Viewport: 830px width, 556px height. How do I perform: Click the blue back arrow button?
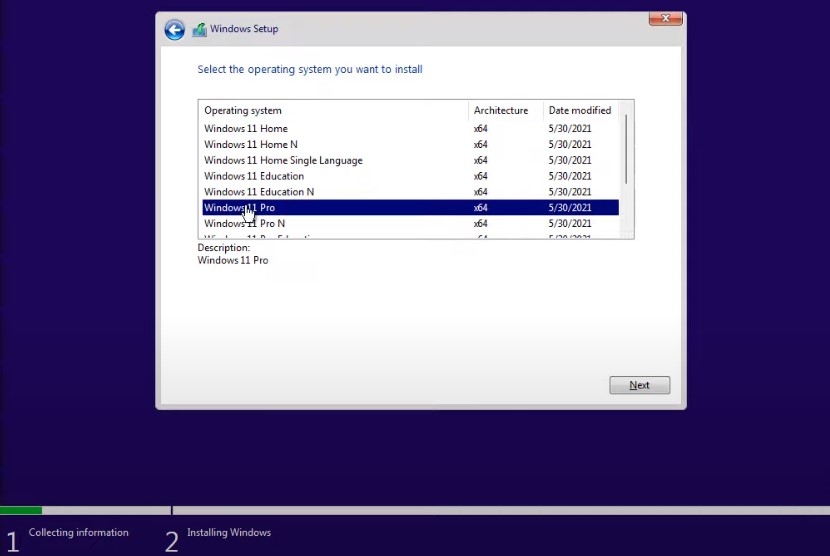175,30
